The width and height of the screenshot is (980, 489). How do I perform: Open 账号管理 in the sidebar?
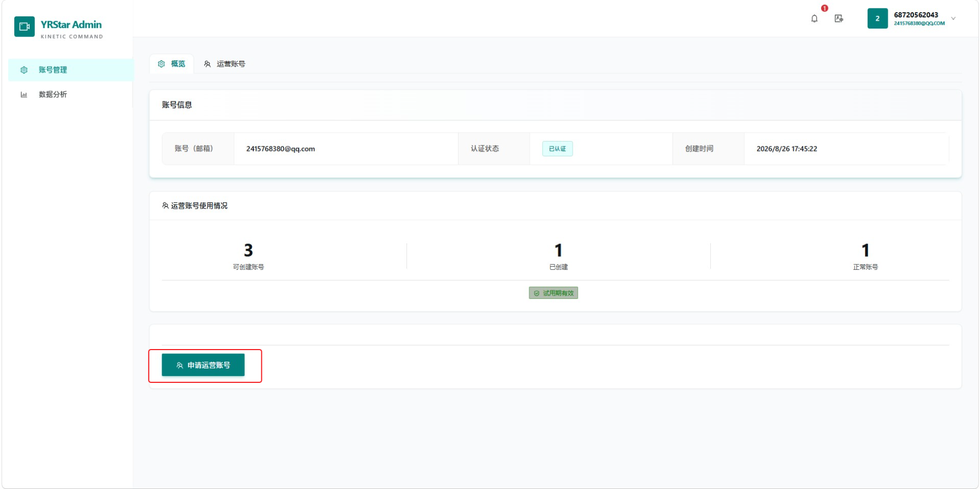(71, 70)
